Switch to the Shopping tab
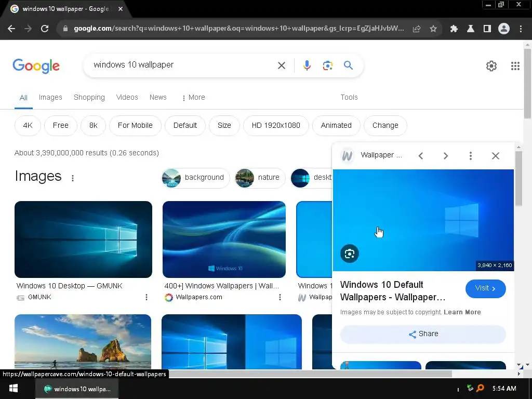The height and width of the screenshot is (399, 532). 89,97
